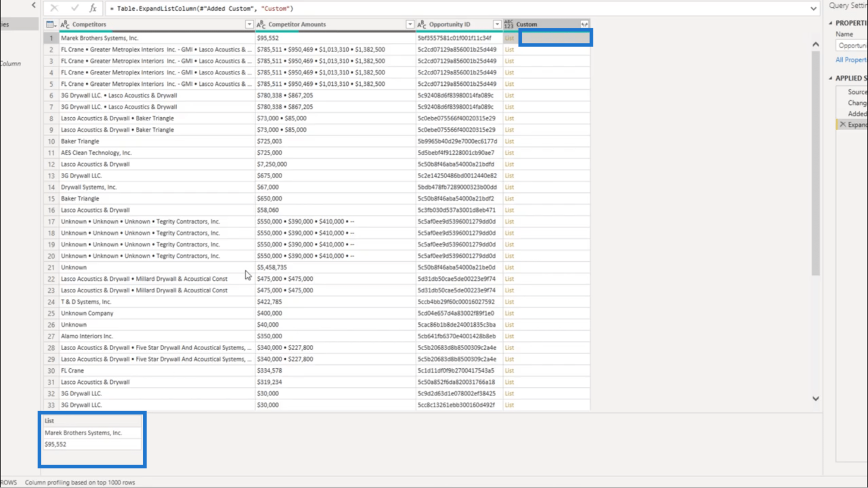Select row number 17
Viewport: 868px width, 488px height.
51,222
